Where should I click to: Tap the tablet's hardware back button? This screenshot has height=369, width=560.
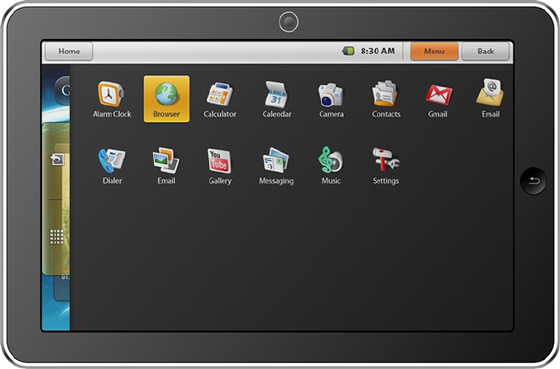(533, 181)
